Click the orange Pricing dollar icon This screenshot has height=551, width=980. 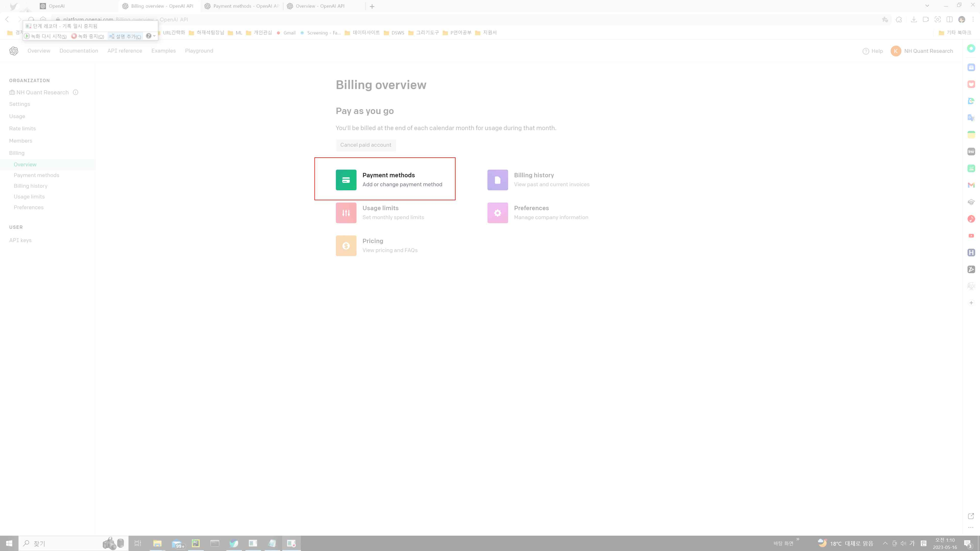pos(346,245)
